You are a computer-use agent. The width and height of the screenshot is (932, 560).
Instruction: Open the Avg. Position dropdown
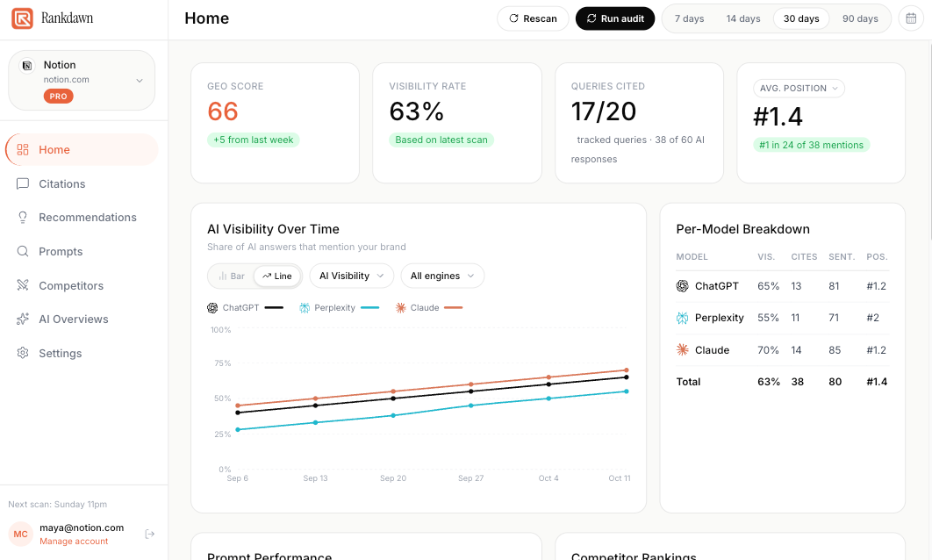(799, 89)
